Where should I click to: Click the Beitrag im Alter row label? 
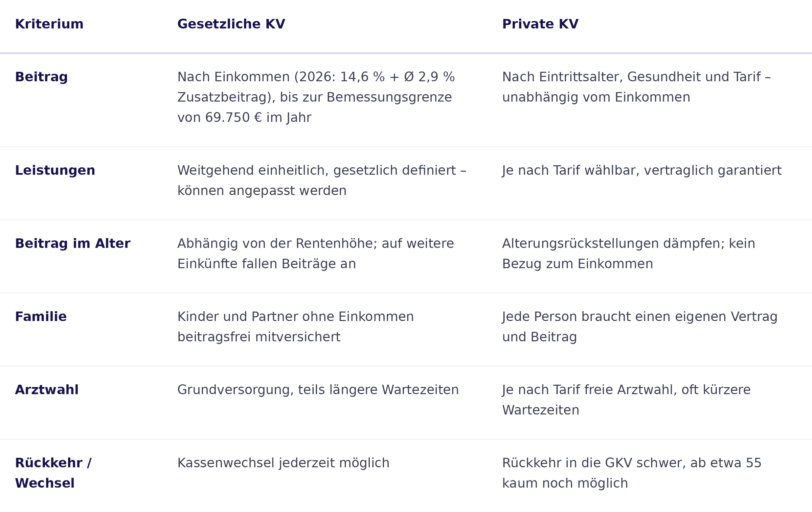pyautogui.click(x=73, y=243)
